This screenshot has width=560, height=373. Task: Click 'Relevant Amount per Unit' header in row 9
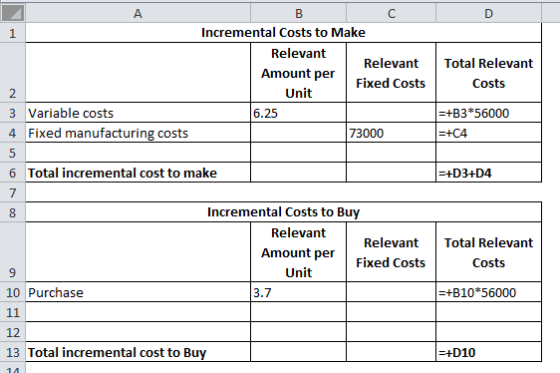(299, 252)
